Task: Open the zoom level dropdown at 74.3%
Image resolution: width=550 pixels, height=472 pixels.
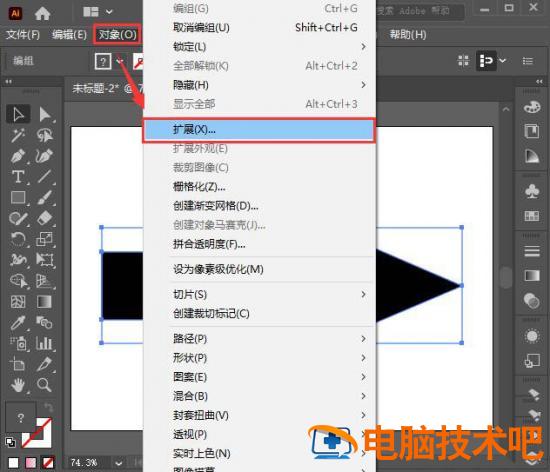Action: 119,463
